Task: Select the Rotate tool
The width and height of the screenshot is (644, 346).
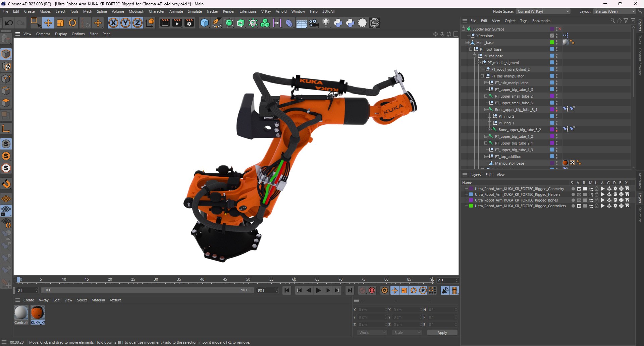Action: pyautogui.click(x=72, y=23)
